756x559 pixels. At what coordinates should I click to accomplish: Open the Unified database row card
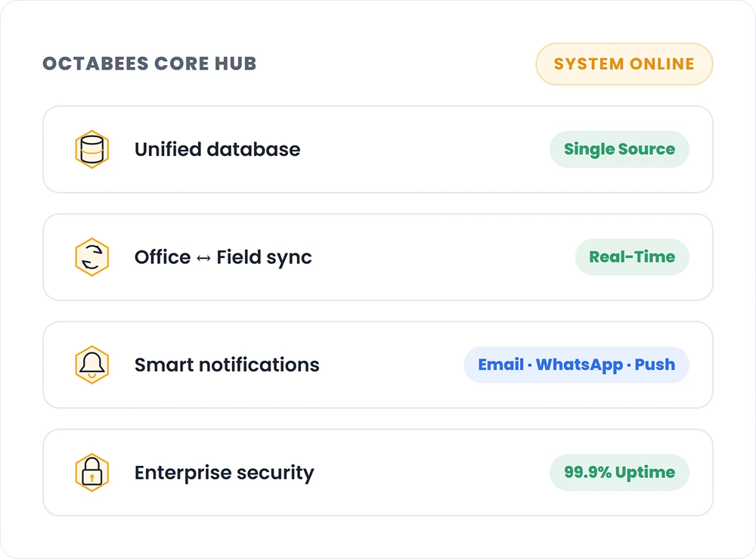[x=378, y=150]
